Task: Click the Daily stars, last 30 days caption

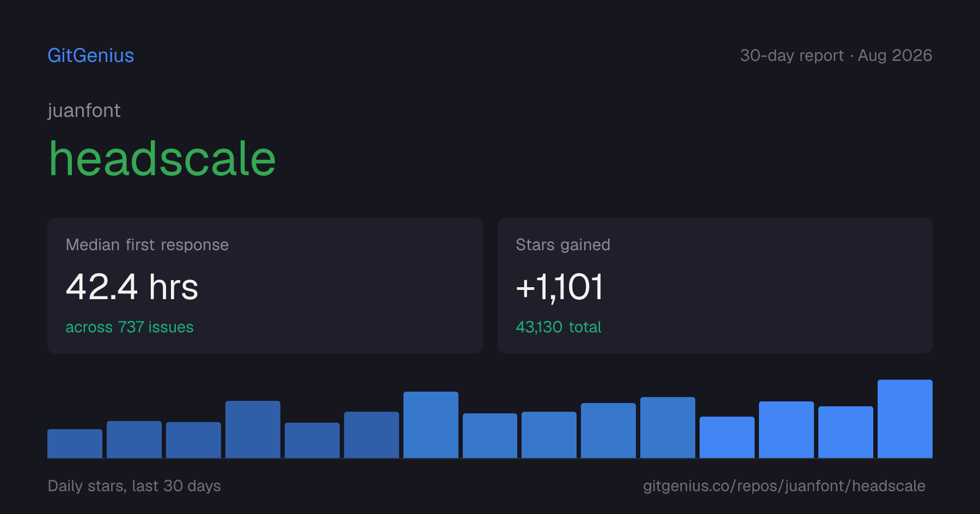Action: pos(134,486)
